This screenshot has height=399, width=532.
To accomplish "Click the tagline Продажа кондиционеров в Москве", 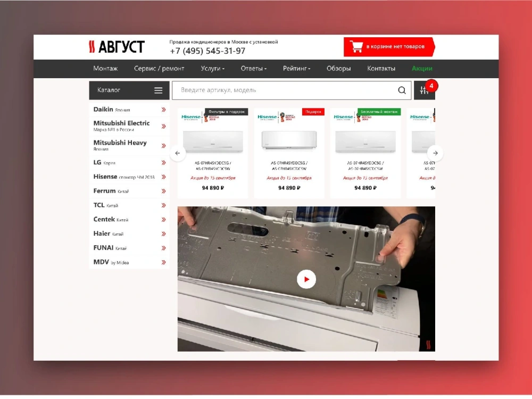I will [223, 42].
